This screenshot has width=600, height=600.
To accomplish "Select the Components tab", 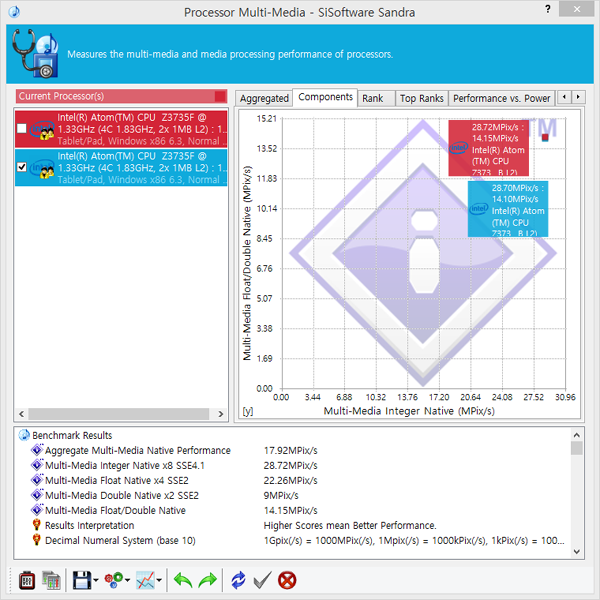I will pyautogui.click(x=325, y=97).
